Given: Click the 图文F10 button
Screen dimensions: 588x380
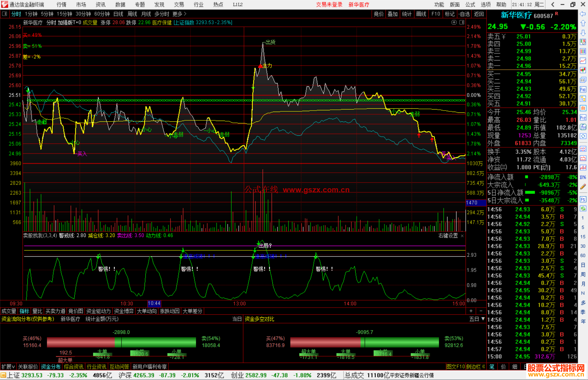Looking at the screenshot, I should tap(456, 367).
